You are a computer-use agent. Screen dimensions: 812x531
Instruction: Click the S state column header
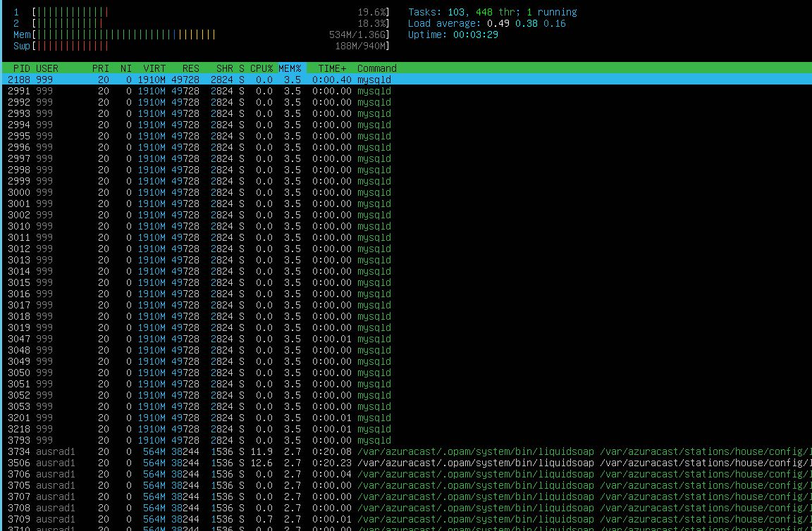click(242, 68)
